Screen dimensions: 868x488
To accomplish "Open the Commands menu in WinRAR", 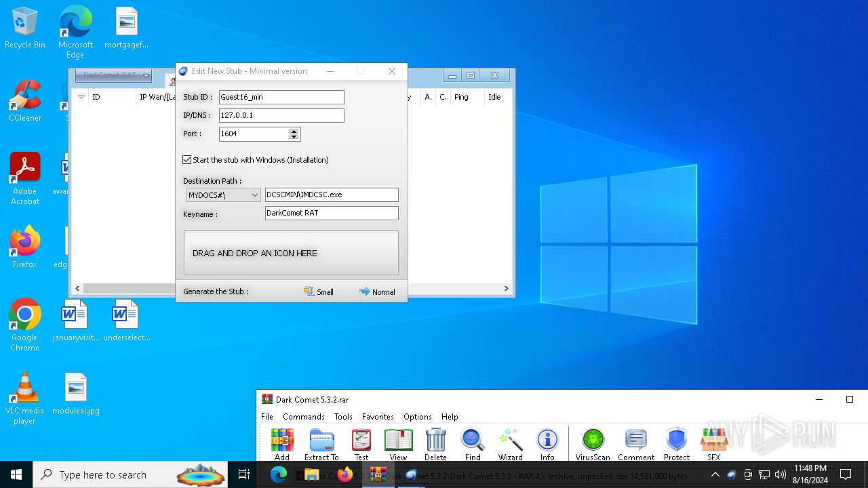I will [304, 417].
